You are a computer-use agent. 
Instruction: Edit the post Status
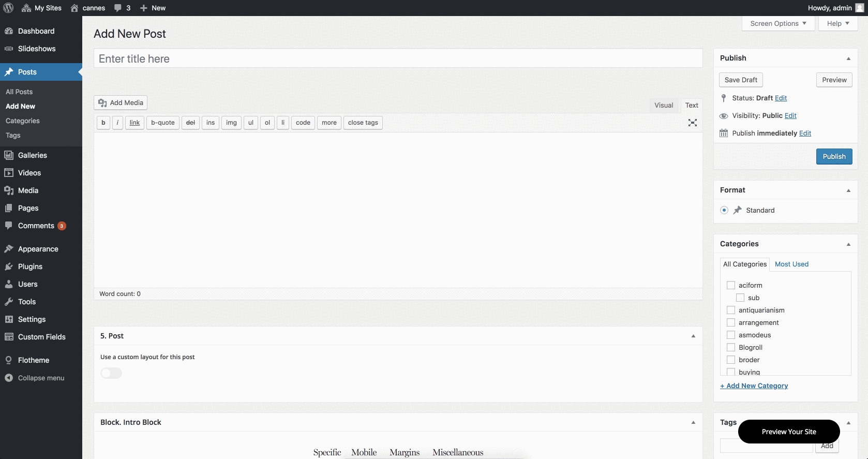[x=781, y=98]
